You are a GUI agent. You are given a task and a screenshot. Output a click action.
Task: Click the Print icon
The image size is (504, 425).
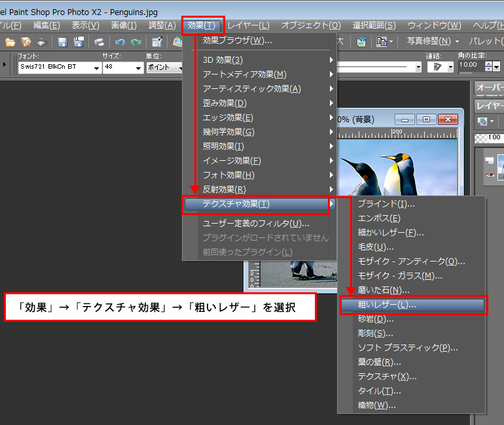(99, 42)
